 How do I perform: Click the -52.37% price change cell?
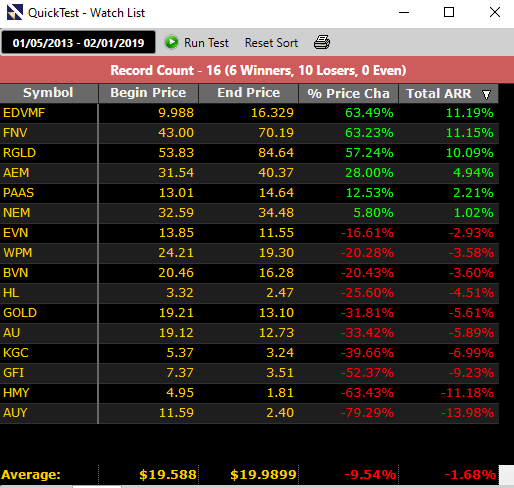pyautogui.click(x=367, y=373)
